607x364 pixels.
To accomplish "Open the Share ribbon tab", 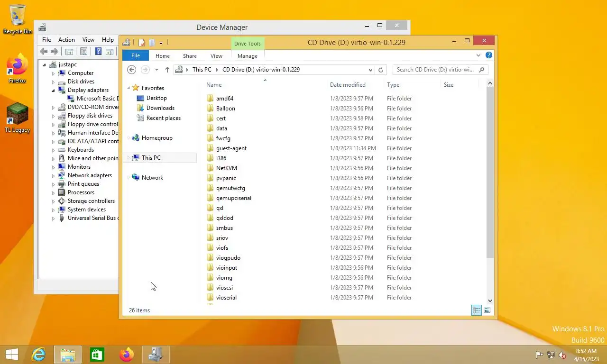I will tap(190, 56).
